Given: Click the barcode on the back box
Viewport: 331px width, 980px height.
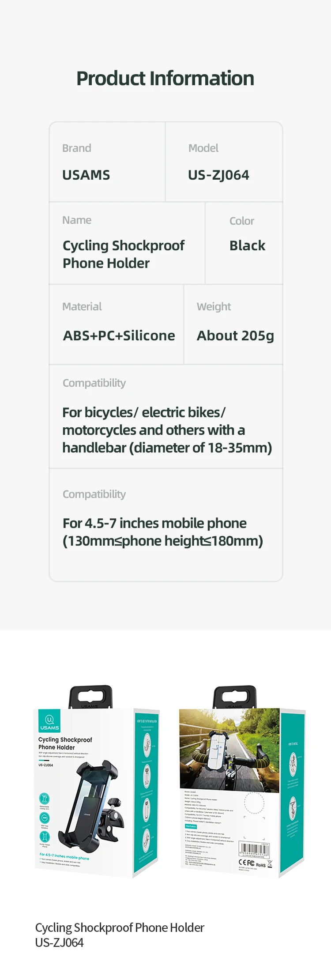Looking at the screenshot, I should (x=254, y=850).
